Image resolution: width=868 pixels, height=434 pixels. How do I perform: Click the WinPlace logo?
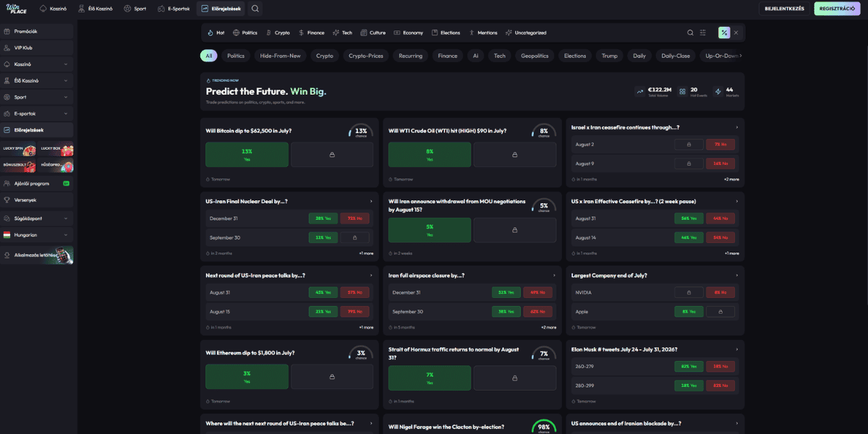click(x=17, y=9)
